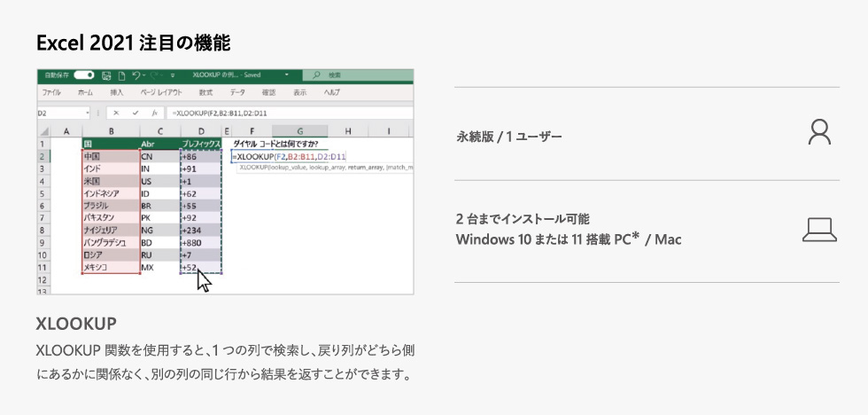The height and width of the screenshot is (415, 868).
Task: Click cell containing ナイジェリア
Action: pos(111,231)
